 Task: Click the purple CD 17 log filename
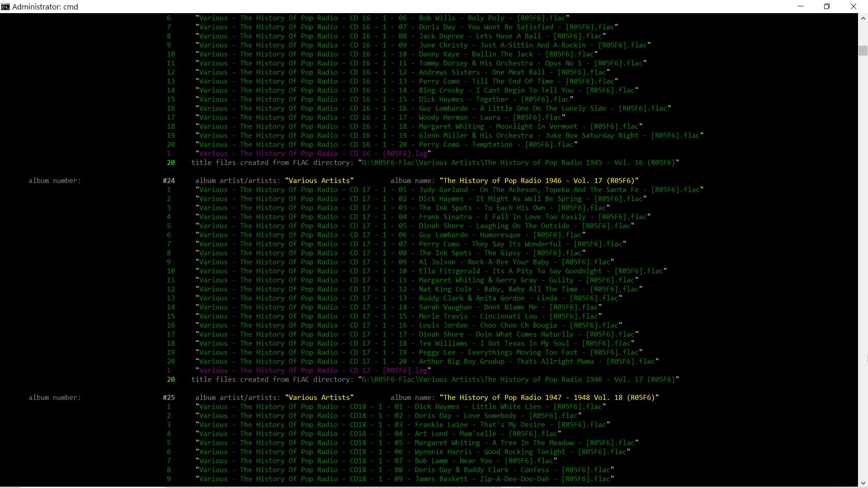point(313,371)
